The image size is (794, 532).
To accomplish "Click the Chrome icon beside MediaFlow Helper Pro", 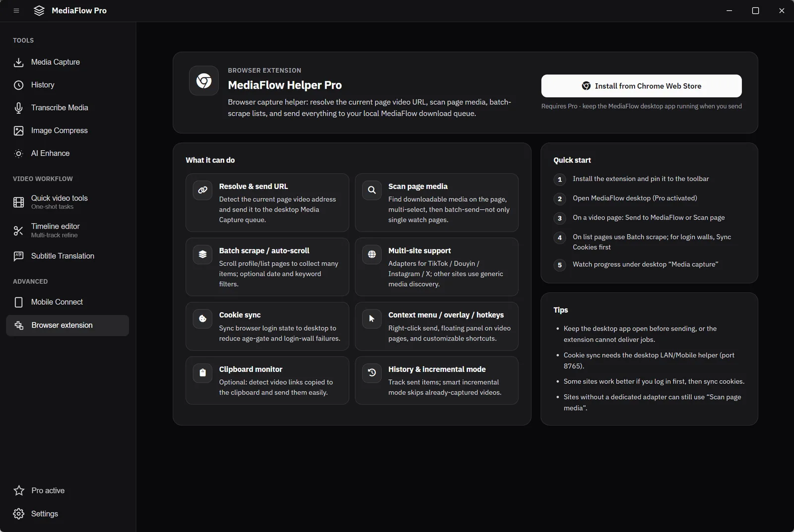I will [204, 81].
